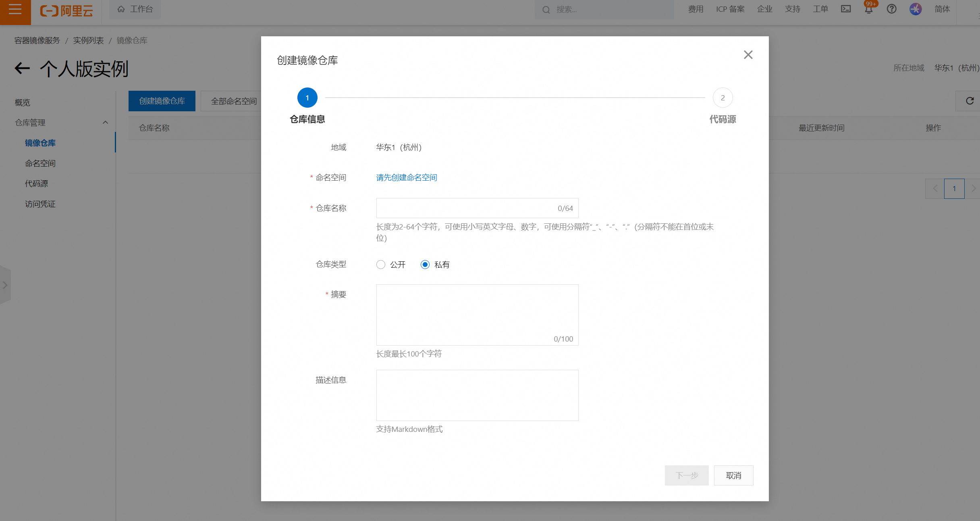Select 公开 repository type
Viewport: 980px width, 521px height.
coord(381,265)
